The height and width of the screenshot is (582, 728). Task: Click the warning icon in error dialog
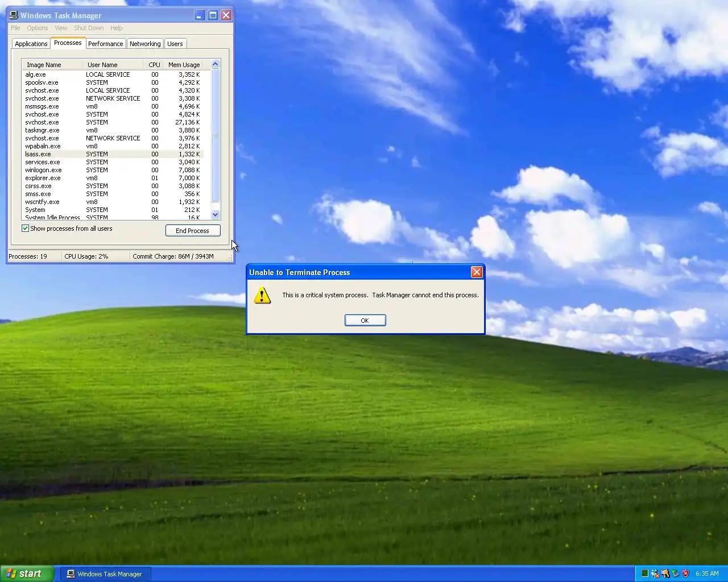(x=262, y=295)
